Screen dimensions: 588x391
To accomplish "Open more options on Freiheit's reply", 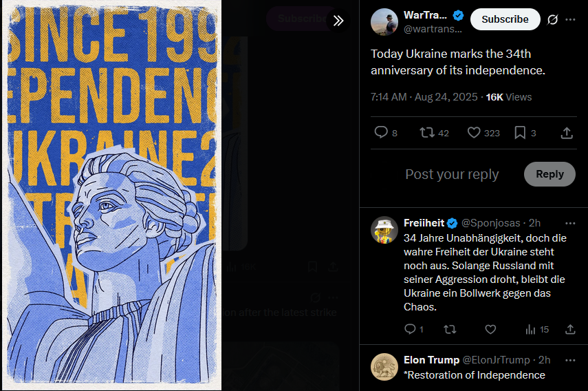I will pos(570,223).
